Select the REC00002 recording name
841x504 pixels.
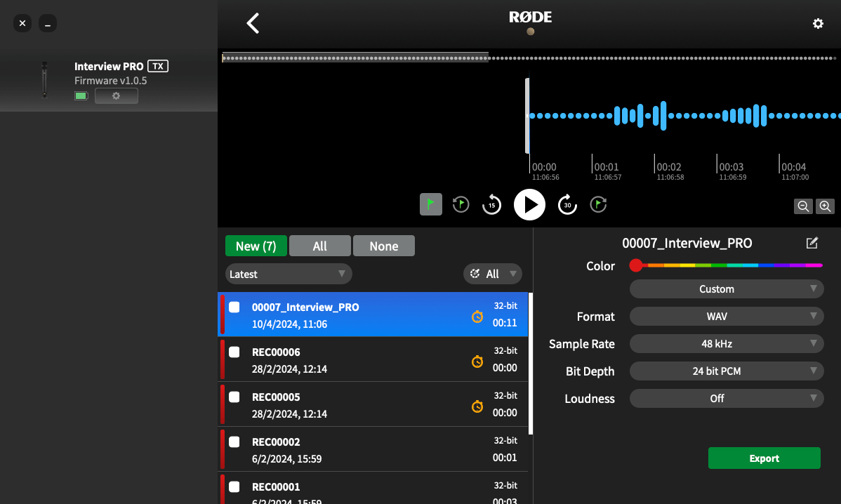coord(276,442)
